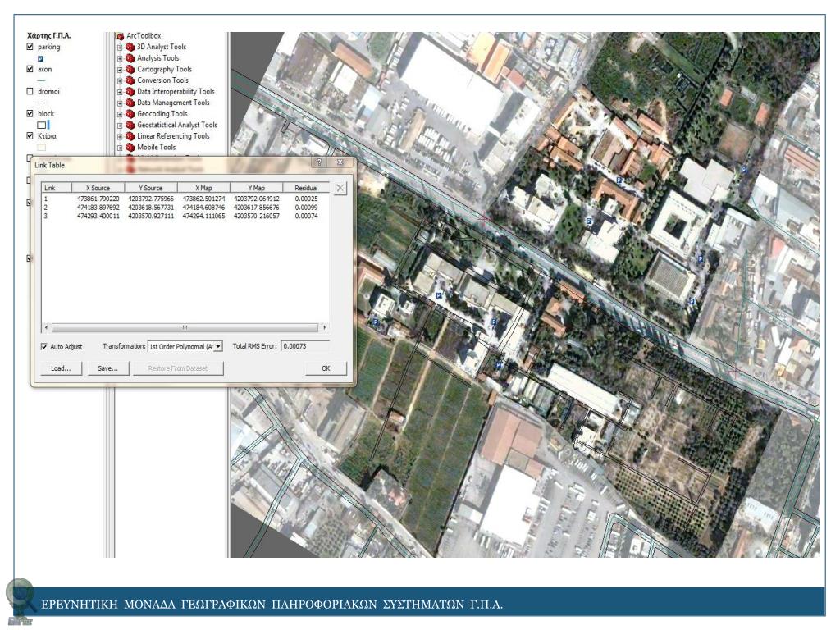Click the Load... button

click(x=61, y=368)
